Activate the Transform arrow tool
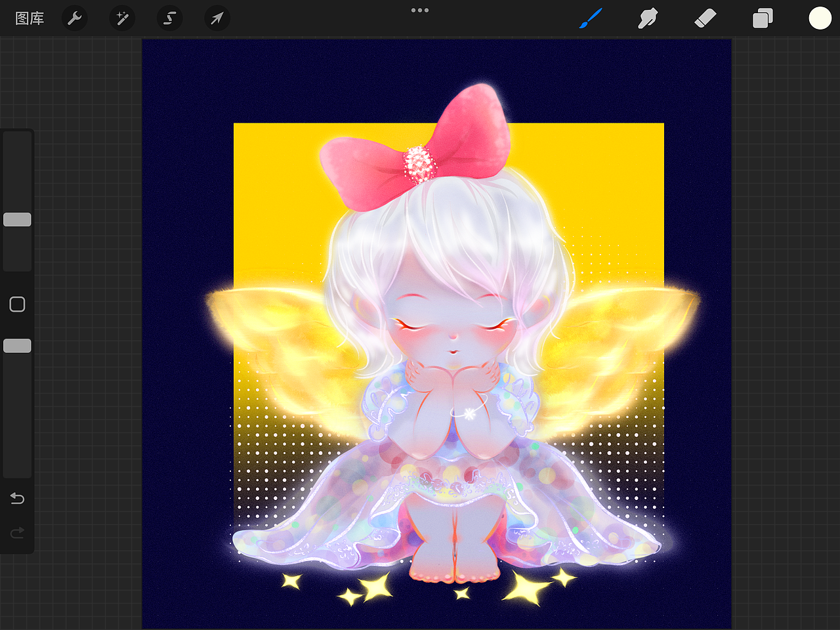Screen dimensions: 840x630 pos(217,18)
